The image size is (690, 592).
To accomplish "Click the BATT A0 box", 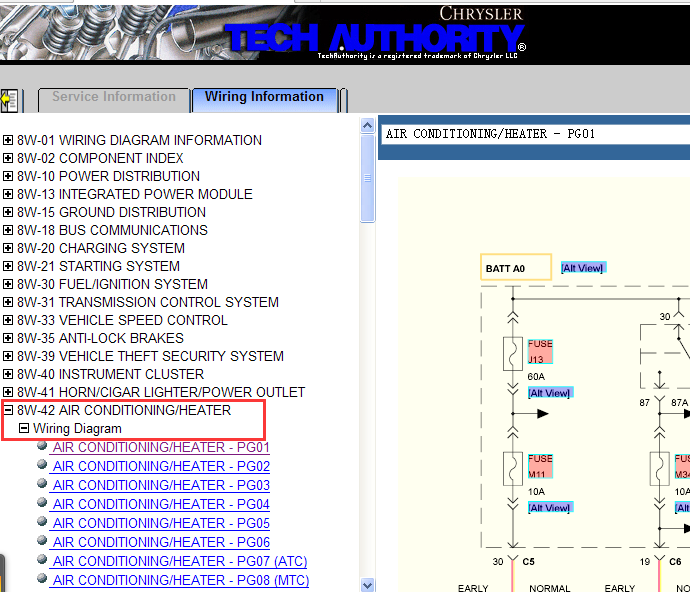I will coord(516,267).
